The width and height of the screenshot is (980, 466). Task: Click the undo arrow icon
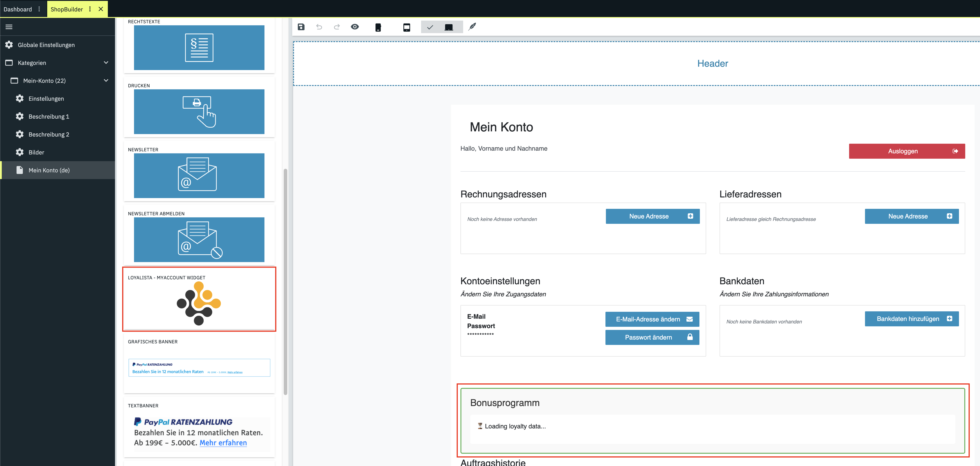(319, 27)
